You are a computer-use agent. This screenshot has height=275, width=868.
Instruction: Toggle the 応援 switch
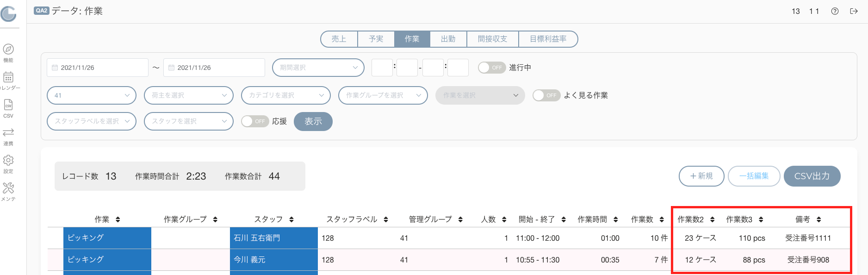(255, 121)
